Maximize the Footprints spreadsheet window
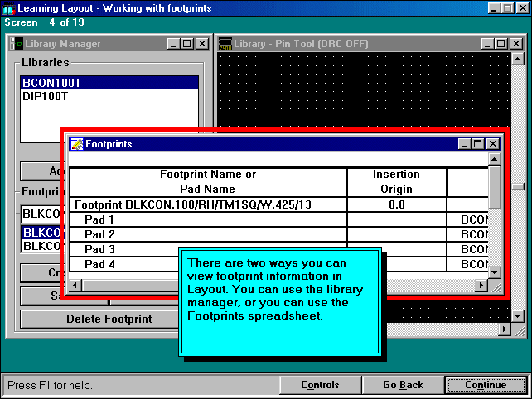This screenshot has height=399, width=532. click(x=478, y=144)
